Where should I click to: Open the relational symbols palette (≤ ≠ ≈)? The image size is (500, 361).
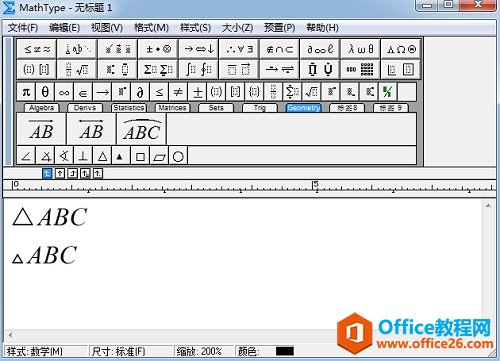click(37, 49)
